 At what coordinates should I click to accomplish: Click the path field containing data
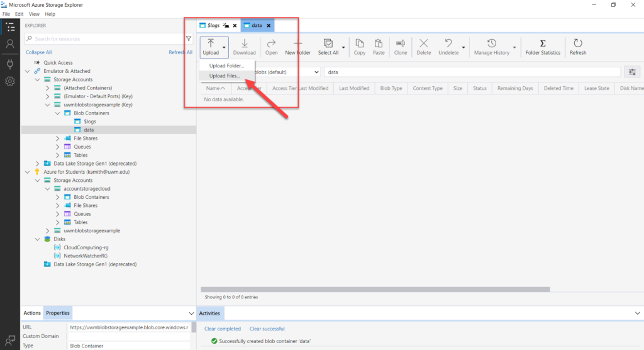pyautogui.click(x=472, y=72)
